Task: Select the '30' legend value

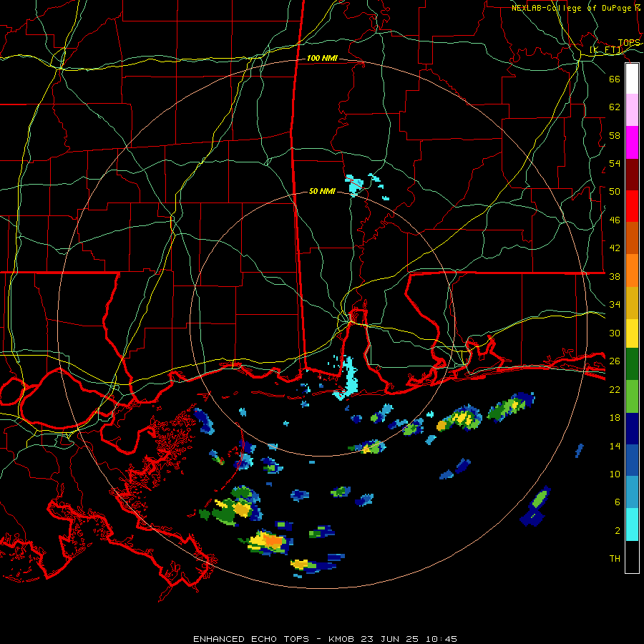Action: [615, 333]
